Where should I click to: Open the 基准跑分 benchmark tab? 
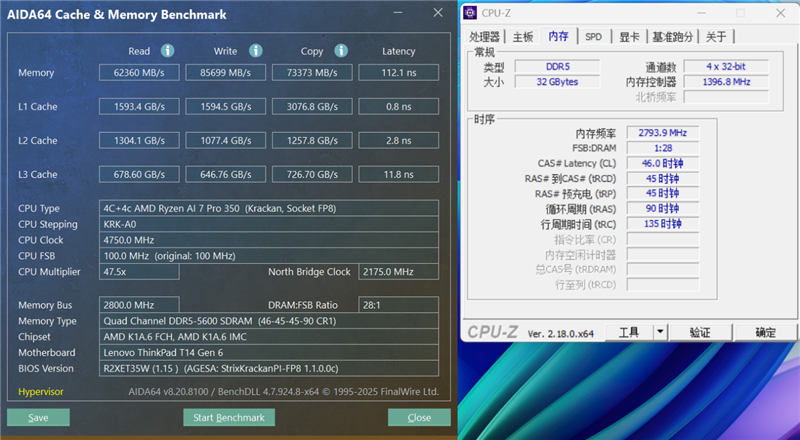(672, 37)
